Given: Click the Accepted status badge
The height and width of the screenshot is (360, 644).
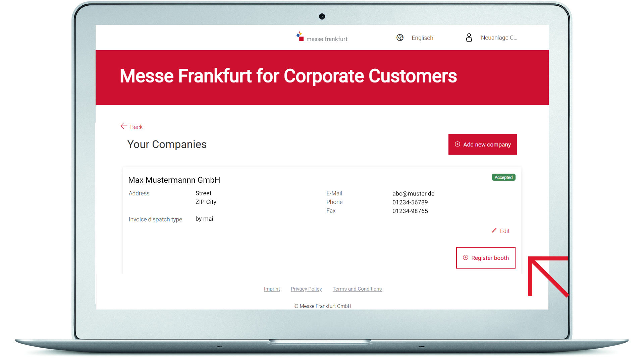Looking at the screenshot, I should click(x=503, y=177).
